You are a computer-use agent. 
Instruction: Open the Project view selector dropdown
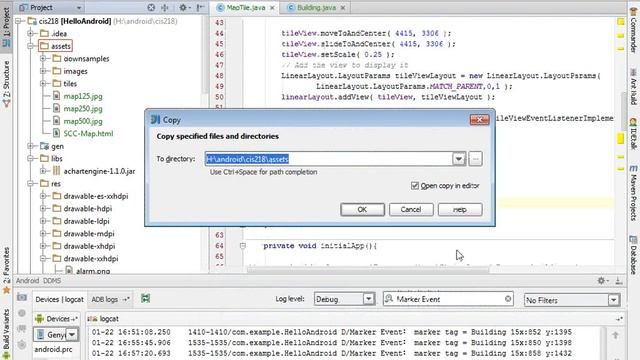79,8
